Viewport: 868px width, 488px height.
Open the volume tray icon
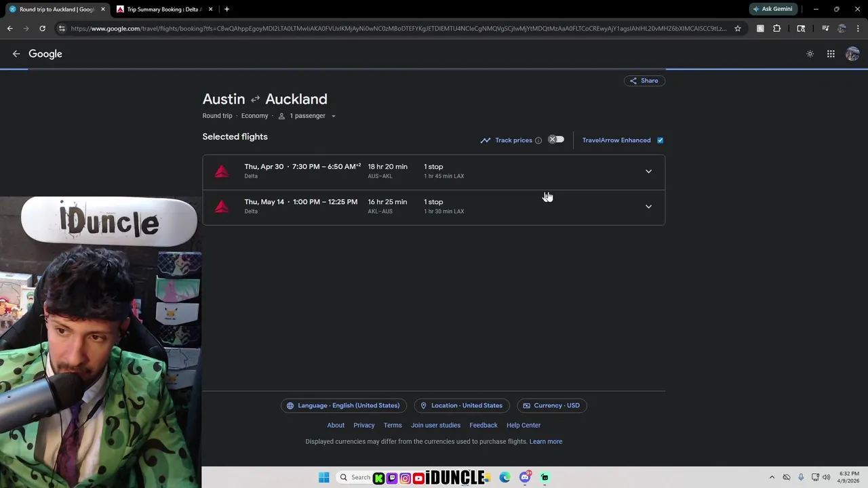826,478
